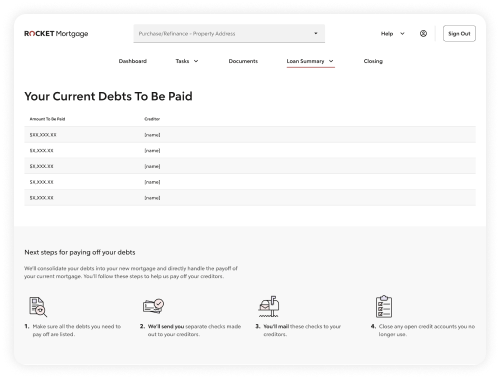Go to the Dashboard tab

click(x=133, y=61)
